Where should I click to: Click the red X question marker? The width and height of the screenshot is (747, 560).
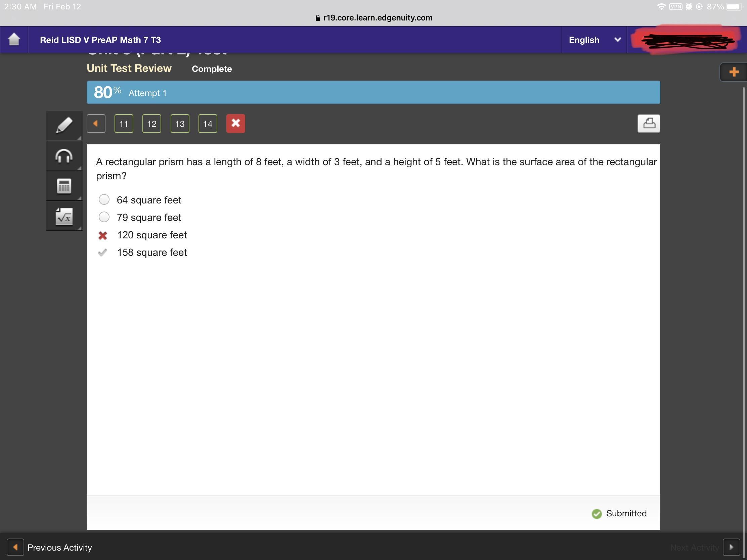[235, 124]
